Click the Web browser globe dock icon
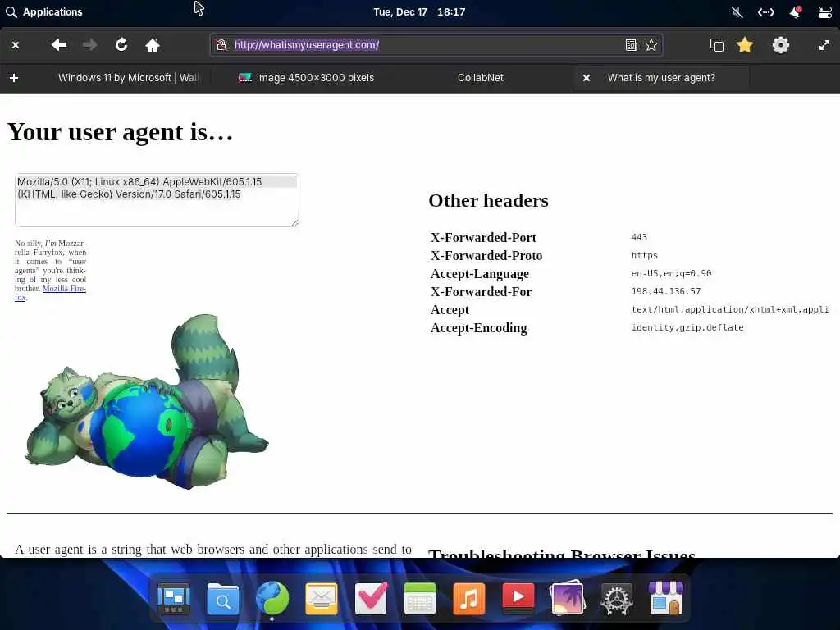Viewport: 840px width, 630px height. point(272,598)
